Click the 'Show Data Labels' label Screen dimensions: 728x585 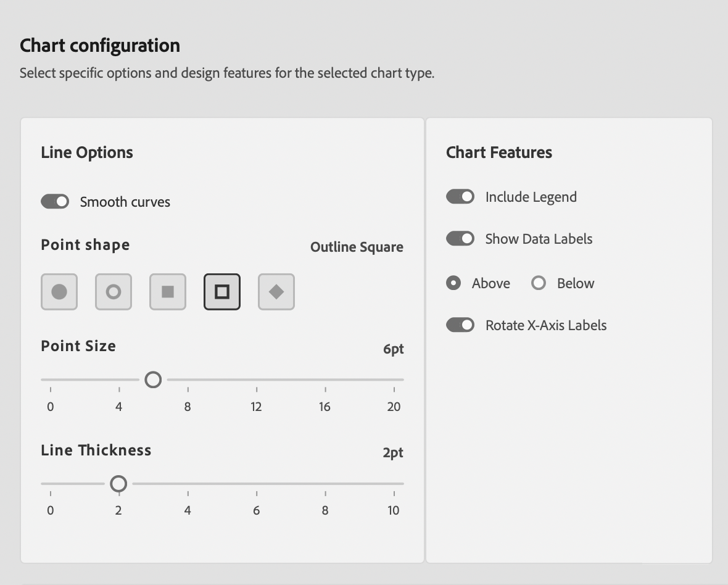539,239
